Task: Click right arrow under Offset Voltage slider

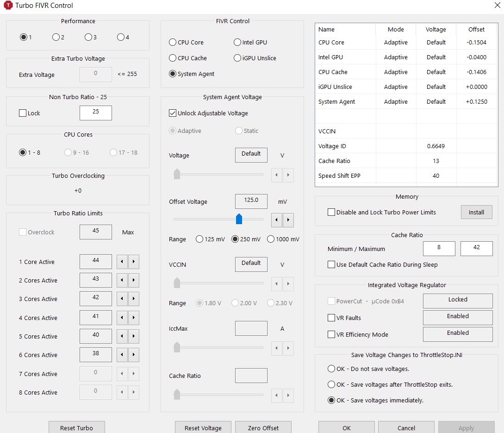Action: (x=288, y=220)
